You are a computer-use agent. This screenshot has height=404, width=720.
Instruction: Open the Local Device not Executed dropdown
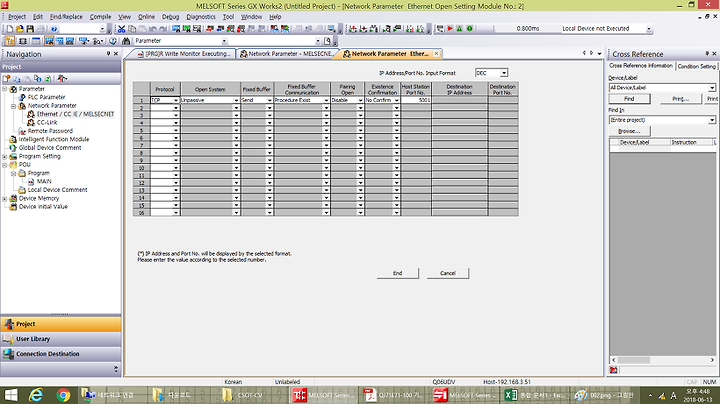tap(649, 28)
